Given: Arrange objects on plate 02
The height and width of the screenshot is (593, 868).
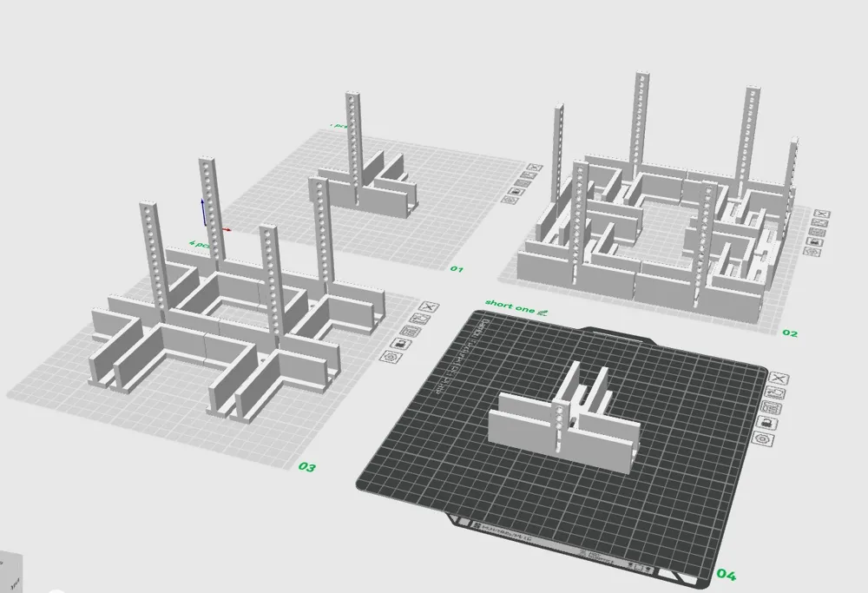Looking at the screenshot, I should 817,232.
